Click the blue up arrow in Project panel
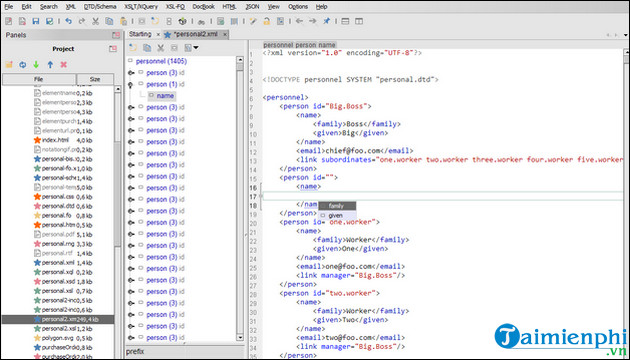This screenshot has height=360, width=630. pyautogui.click(x=50, y=65)
